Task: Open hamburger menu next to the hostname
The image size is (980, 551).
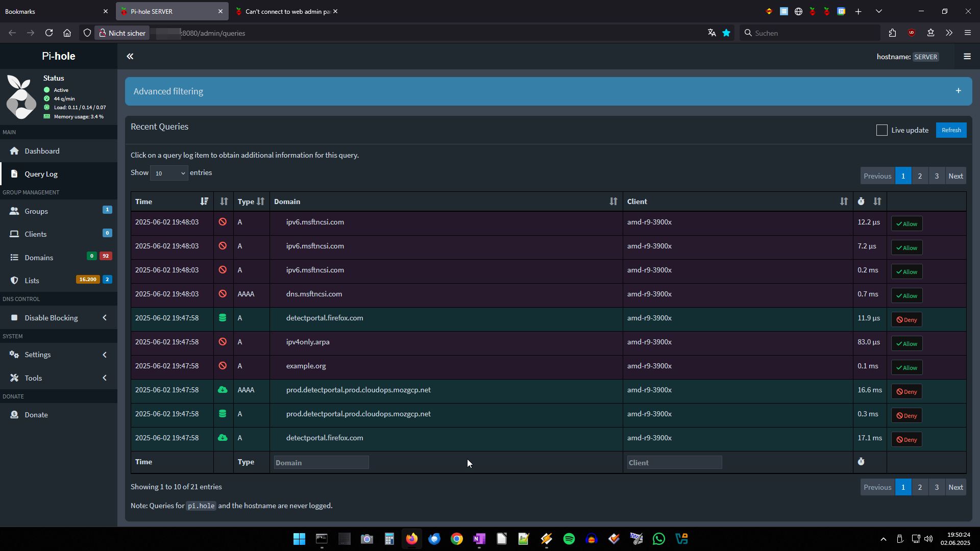Action: (967, 57)
